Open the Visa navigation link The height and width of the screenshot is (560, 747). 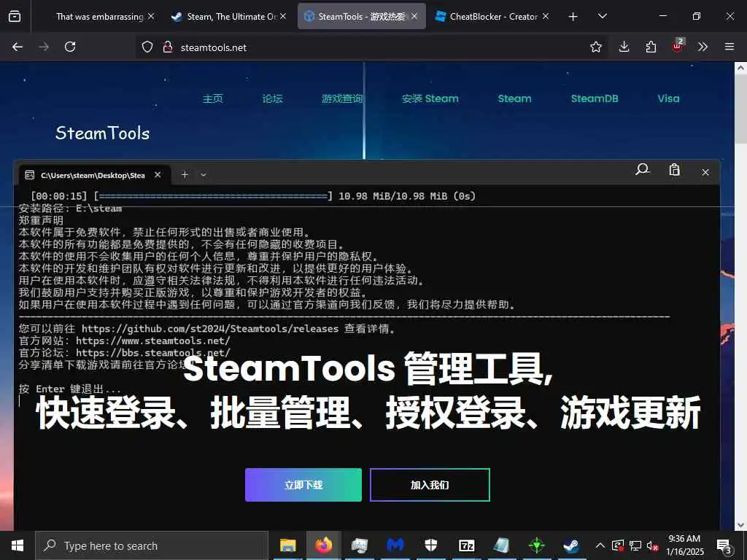pos(668,98)
